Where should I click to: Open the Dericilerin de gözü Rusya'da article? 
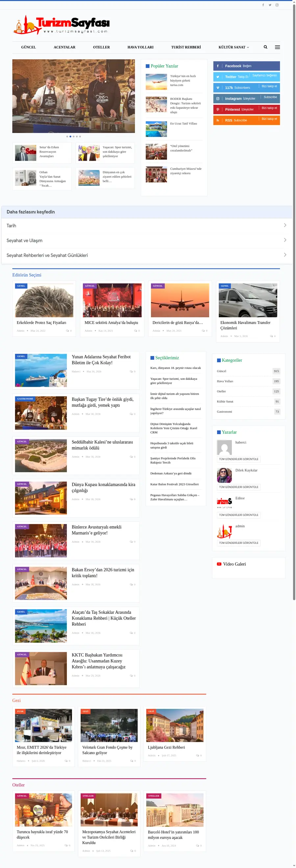coord(178,322)
